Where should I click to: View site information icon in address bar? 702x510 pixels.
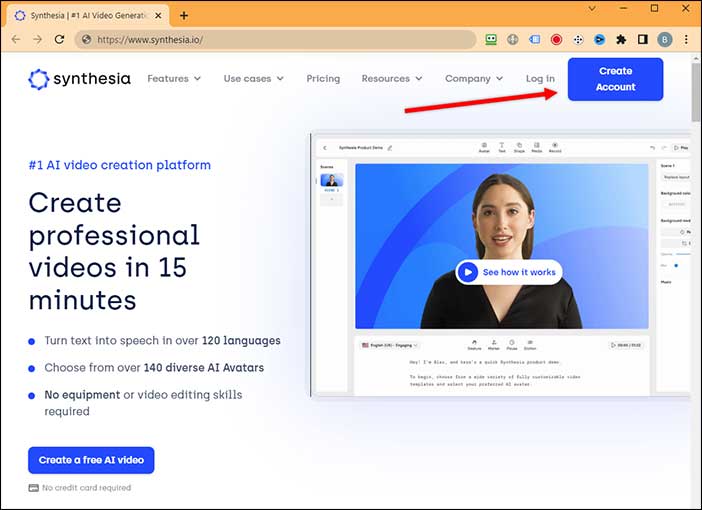tap(86, 39)
